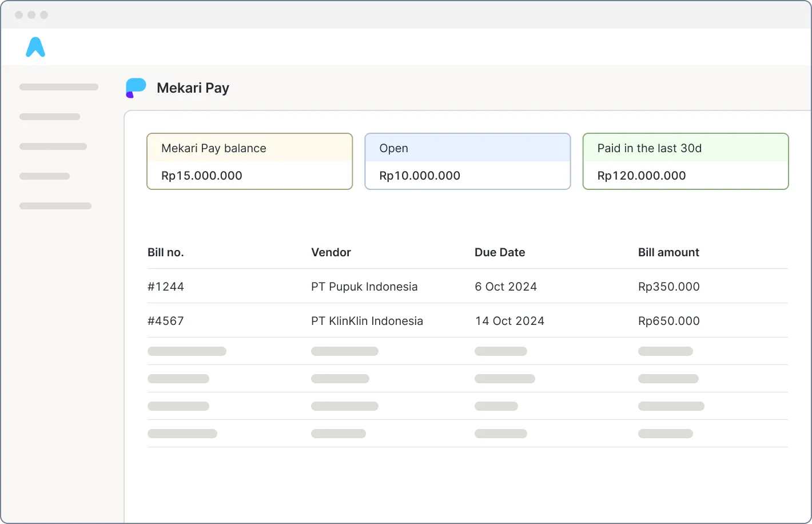Select vendor PT Pupuk Indonesia
Viewport: 812px width, 524px height.
point(364,287)
